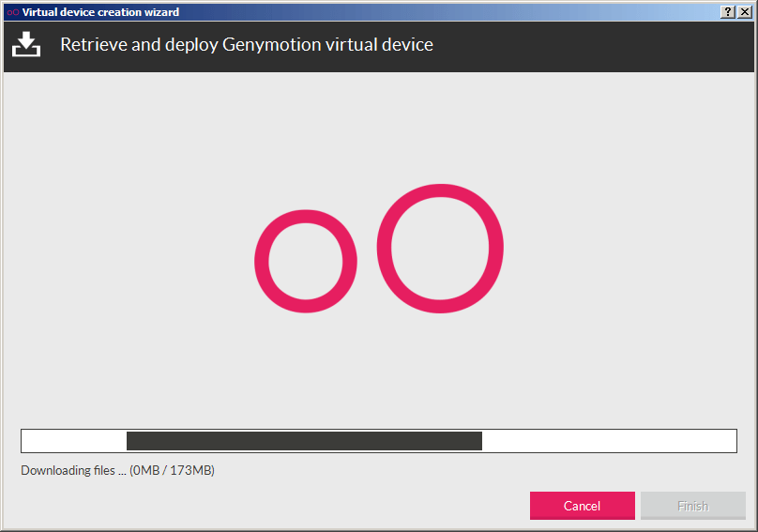The image size is (758, 532).
Task: Click the 'Virtual device creation wizard' window title
Action: coord(100,12)
